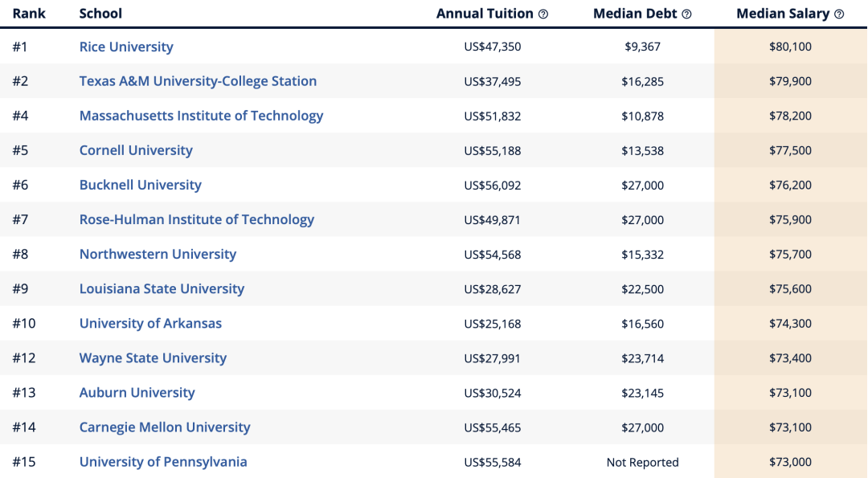
Task: Open the Louisiana State University link
Action: (162, 288)
